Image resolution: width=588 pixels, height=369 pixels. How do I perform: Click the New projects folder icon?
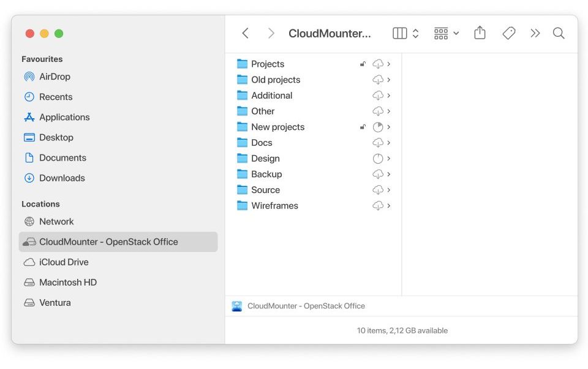tap(243, 127)
